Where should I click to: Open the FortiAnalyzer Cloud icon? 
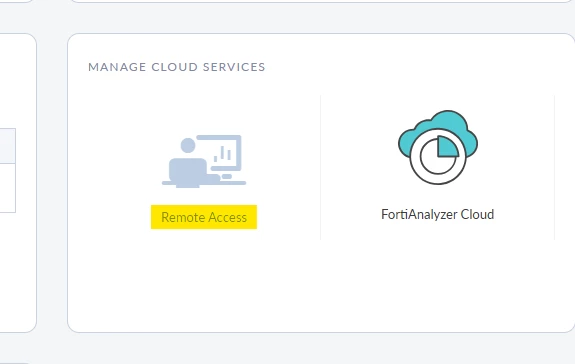(438, 147)
